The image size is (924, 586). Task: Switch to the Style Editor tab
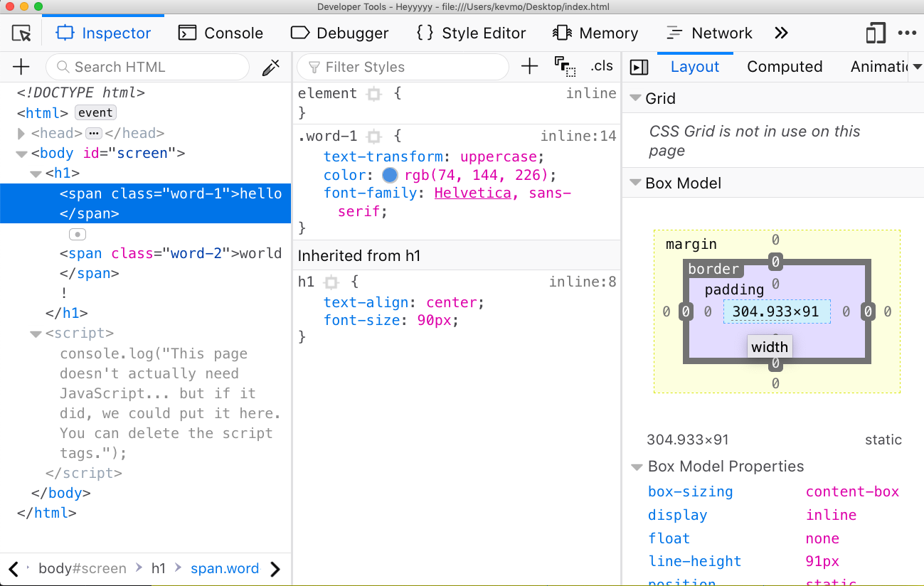(471, 33)
